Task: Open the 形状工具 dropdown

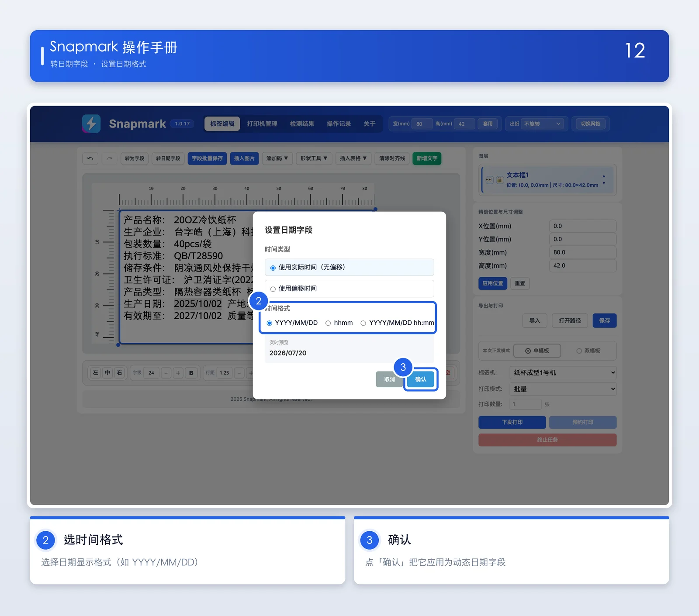Action: click(x=314, y=158)
